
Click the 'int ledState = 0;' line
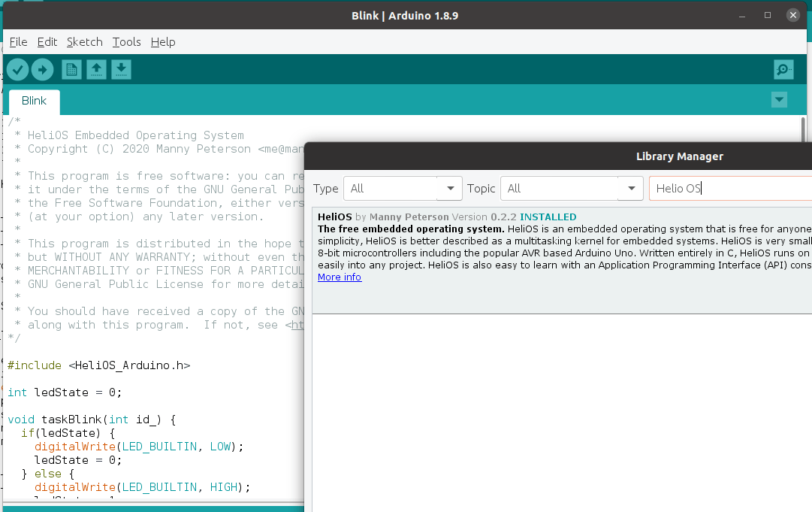click(65, 392)
